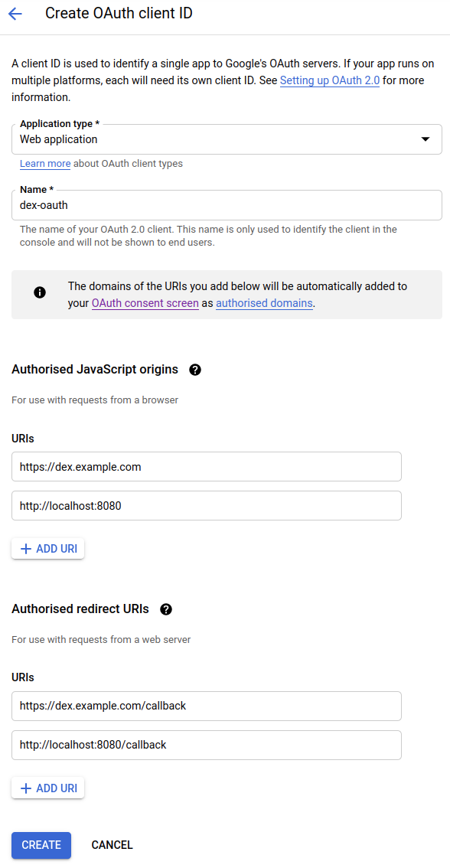Cancel creating the OAuth client ID

coord(112,845)
